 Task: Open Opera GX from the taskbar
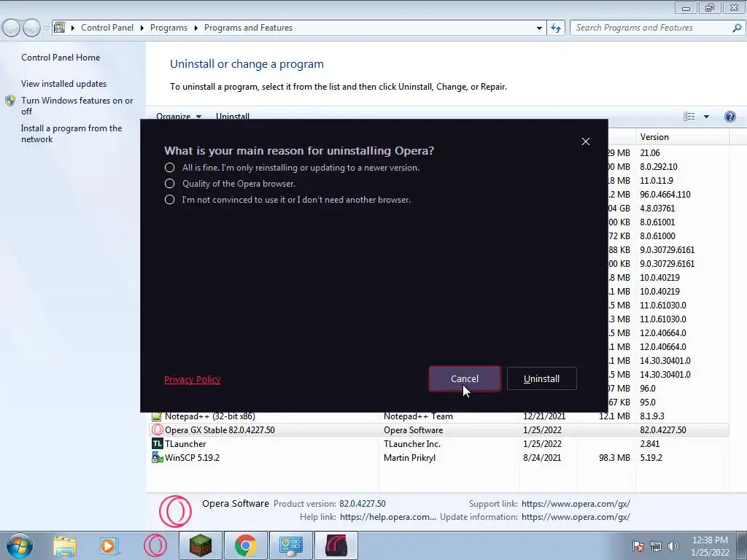pos(155,545)
